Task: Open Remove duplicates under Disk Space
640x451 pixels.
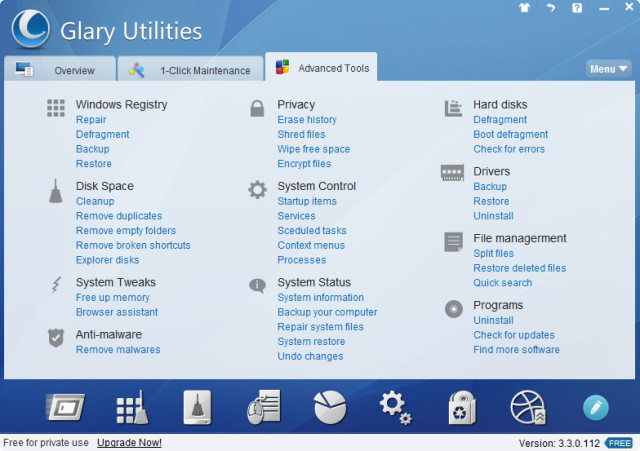Action: point(118,216)
